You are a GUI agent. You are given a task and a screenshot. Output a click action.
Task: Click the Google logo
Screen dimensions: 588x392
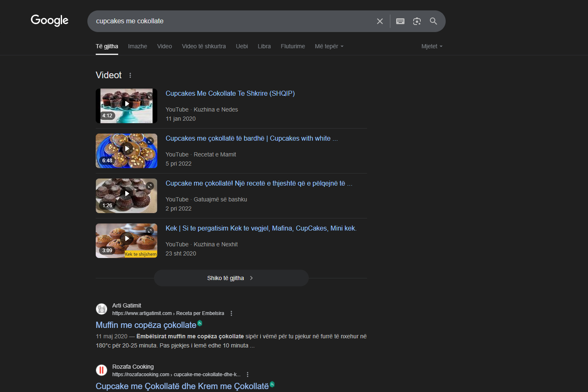pos(50,20)
